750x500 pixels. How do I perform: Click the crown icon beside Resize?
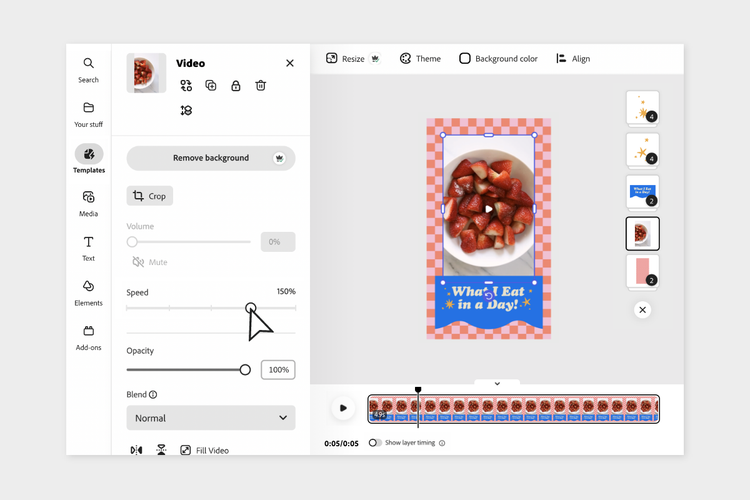coord(375,59)
